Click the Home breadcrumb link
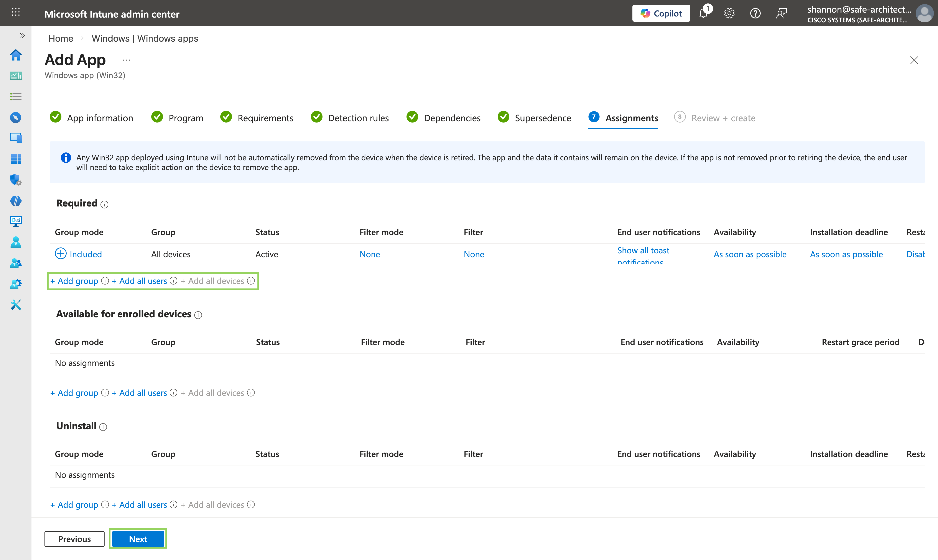Viewport: 938px width, 560px height. click(61, 38)
